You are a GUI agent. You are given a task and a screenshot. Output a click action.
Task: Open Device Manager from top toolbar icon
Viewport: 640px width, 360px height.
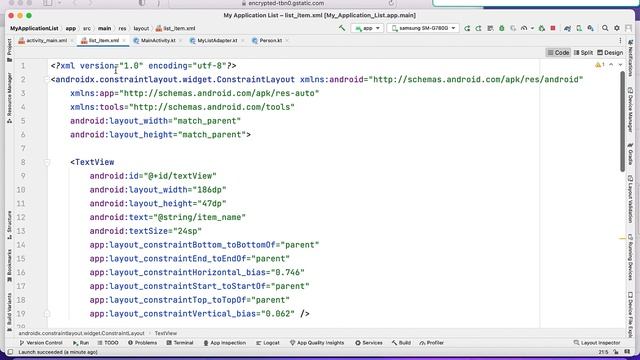click(579, 28)
